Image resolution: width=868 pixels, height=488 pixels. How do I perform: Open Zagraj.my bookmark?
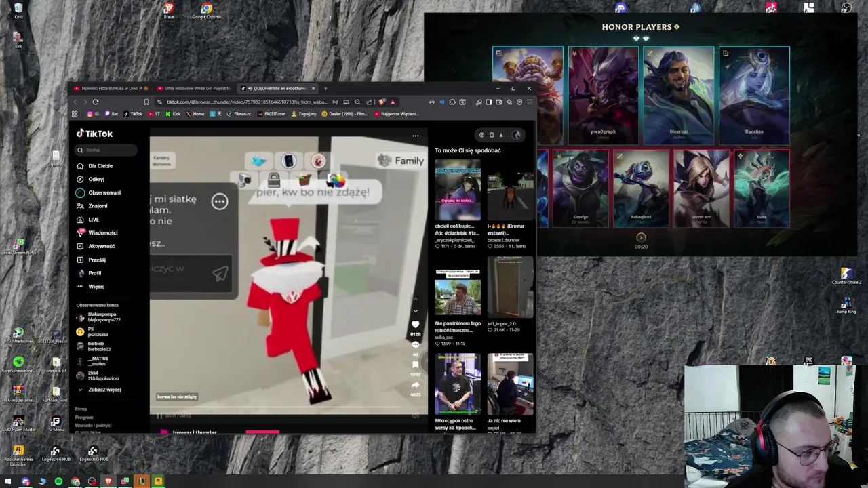tap(304, 114)
